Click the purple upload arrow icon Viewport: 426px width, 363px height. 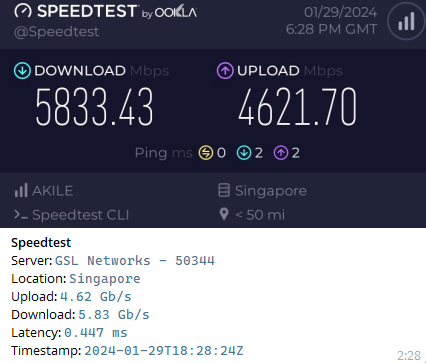[225, 71]
